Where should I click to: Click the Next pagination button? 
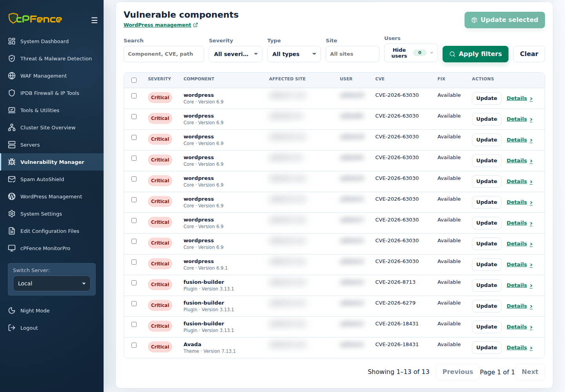click(530, 372)
